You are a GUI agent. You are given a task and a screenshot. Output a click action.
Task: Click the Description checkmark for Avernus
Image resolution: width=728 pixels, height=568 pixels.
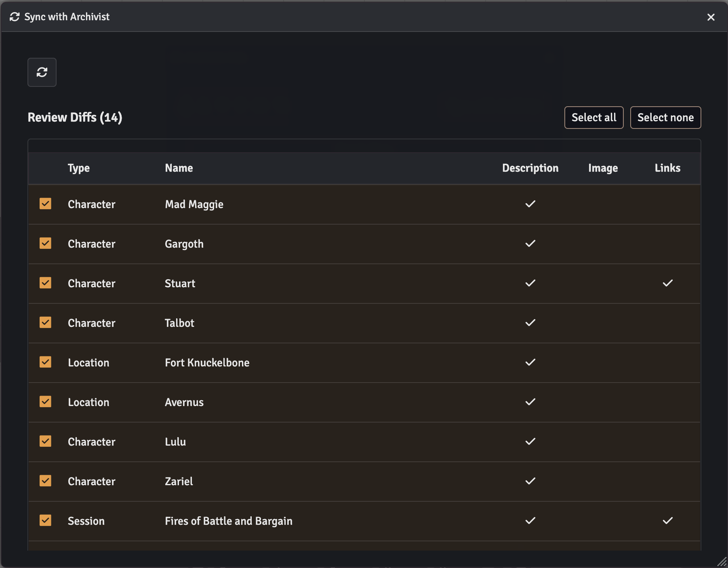tap(530, 402)
